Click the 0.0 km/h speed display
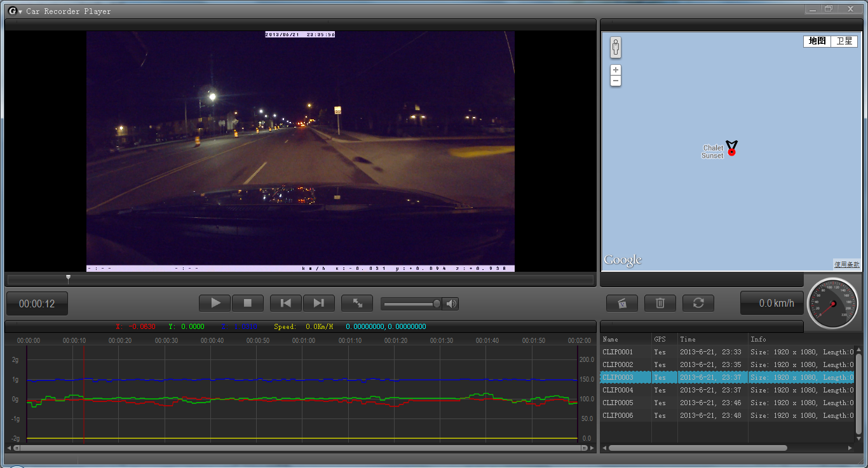 tap(771, 304)
